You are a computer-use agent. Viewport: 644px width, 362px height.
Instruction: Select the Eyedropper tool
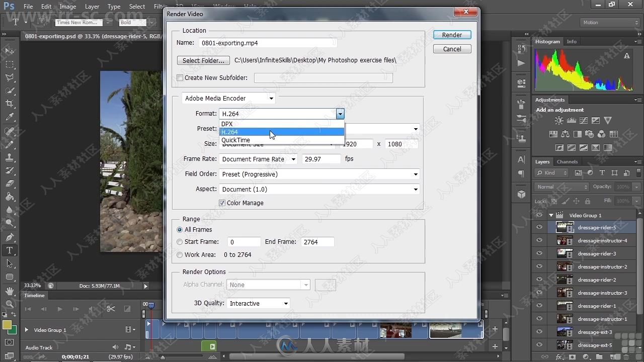(10, 117)
